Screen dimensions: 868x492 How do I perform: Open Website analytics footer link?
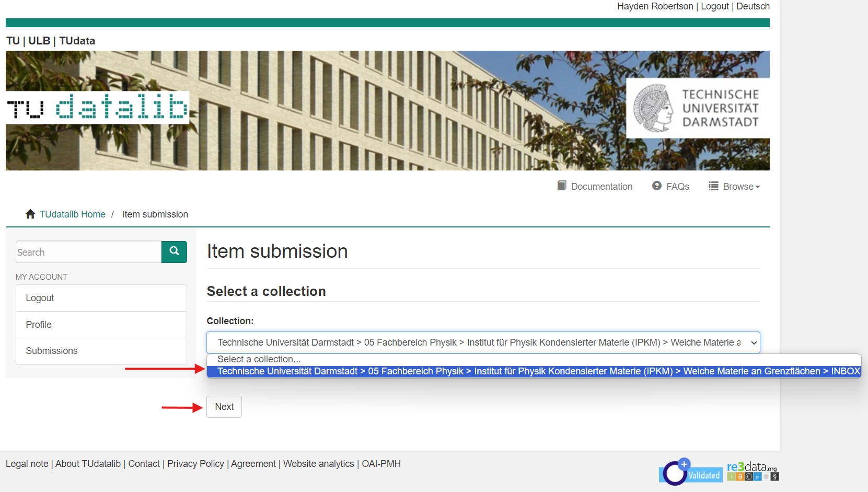click(x=319, y=464)
